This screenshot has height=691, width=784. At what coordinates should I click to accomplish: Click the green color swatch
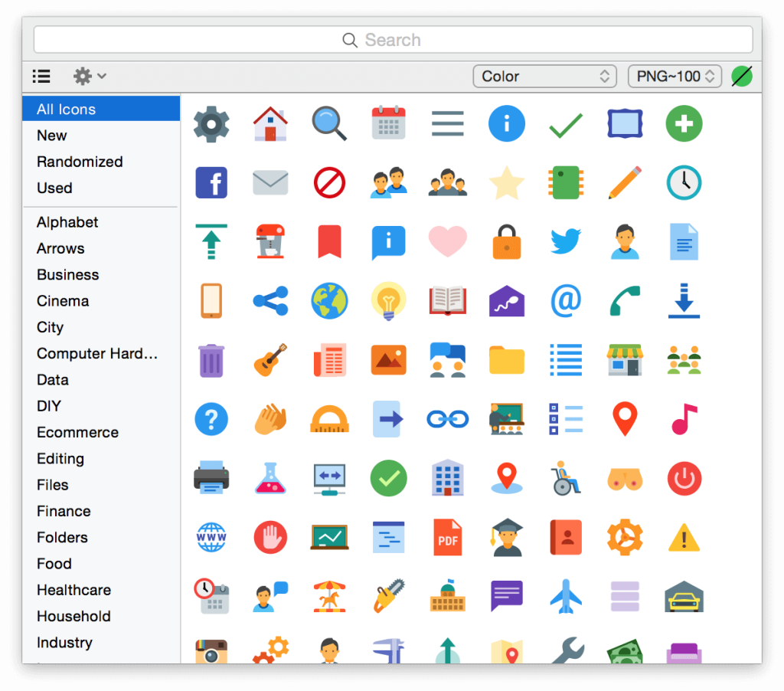pyautogui.click(x=741, y=76)
